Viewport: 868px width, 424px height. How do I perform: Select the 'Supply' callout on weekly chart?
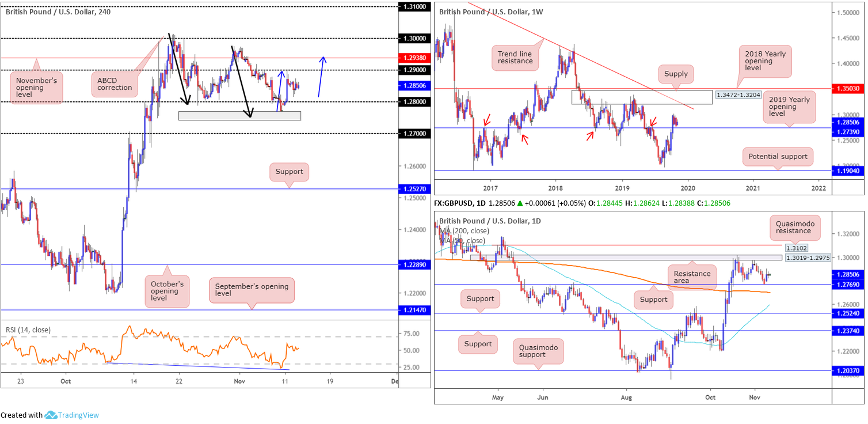pos(676,74)
